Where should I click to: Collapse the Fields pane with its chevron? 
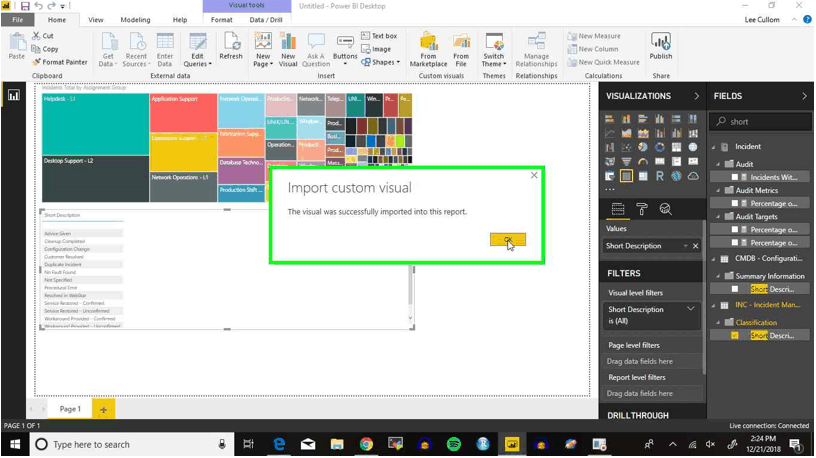pyautogui.click(x=804, y=96)
